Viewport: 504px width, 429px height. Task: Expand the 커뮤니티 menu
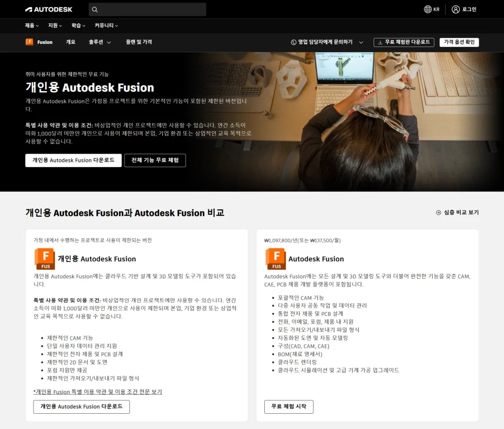click(106, 26)
